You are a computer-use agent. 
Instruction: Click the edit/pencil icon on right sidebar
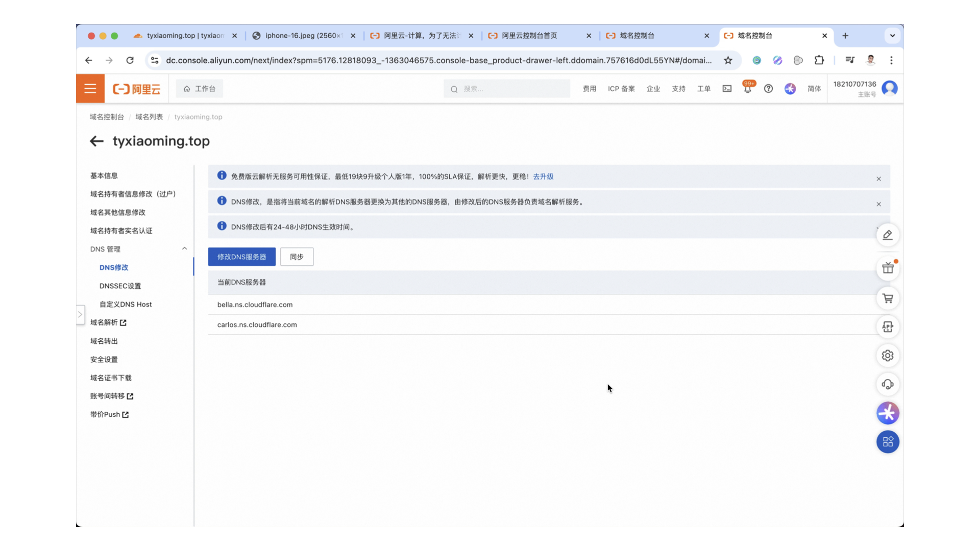887,235
